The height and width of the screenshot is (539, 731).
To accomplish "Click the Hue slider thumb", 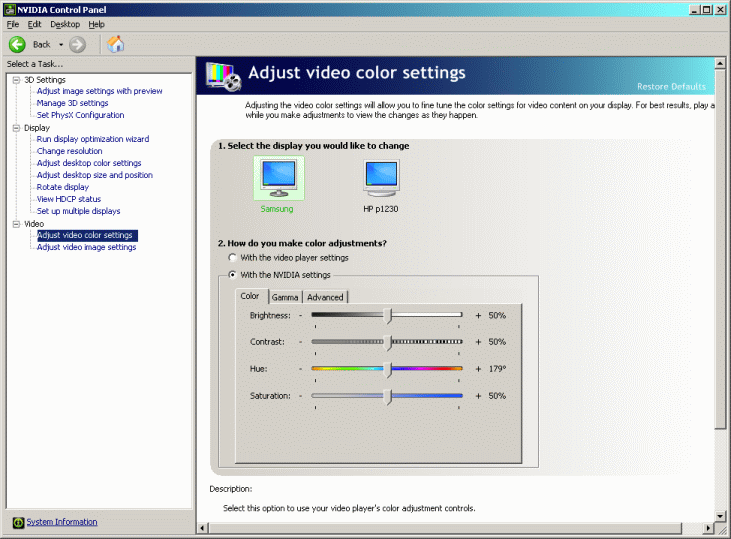I will tap(388, 369).
